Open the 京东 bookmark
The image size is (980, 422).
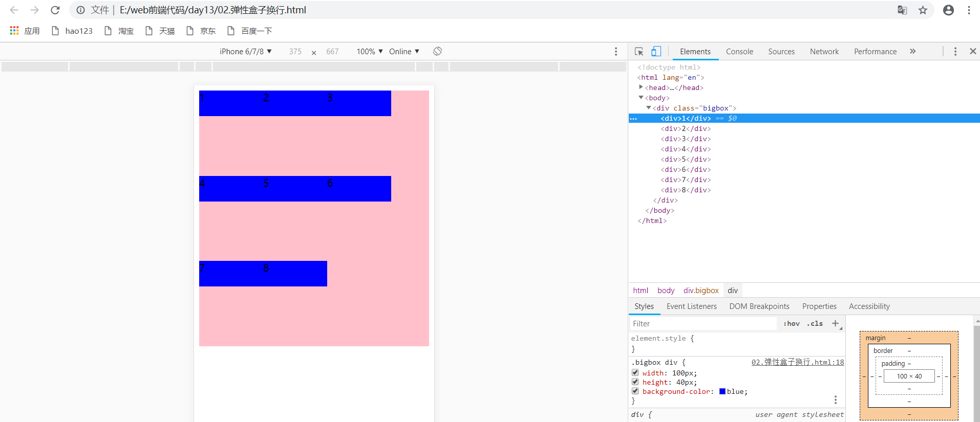coord(201,31)
